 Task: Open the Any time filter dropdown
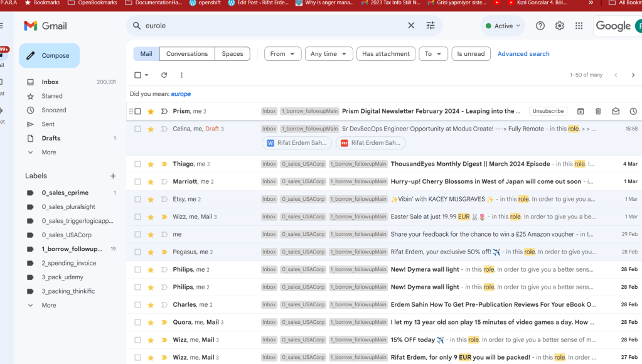coord(329,53)
